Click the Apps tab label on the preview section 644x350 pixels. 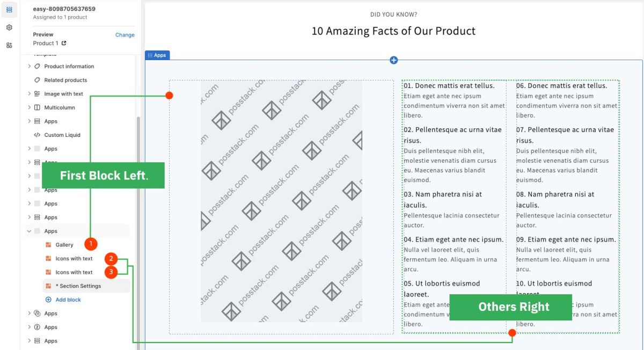[157, 55]
